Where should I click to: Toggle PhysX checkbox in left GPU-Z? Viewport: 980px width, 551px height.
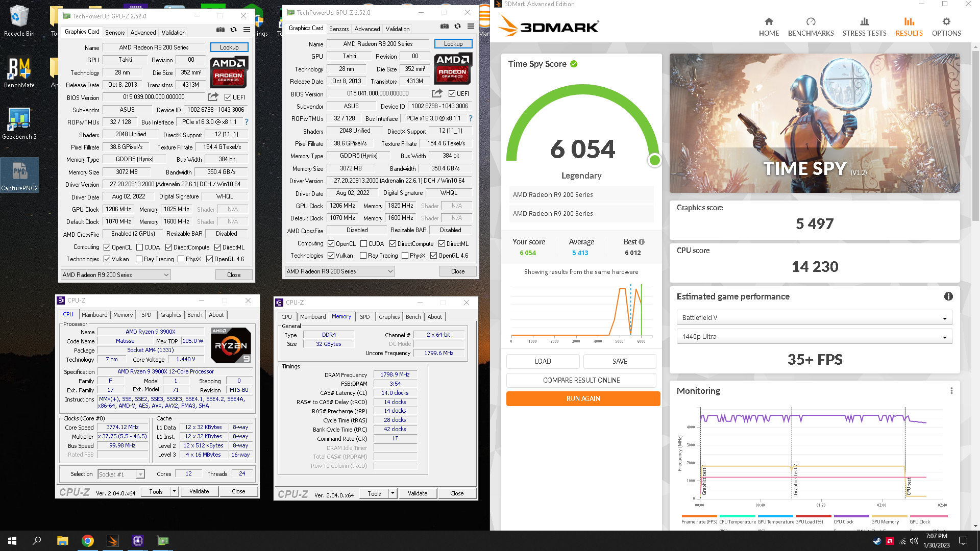181,259
